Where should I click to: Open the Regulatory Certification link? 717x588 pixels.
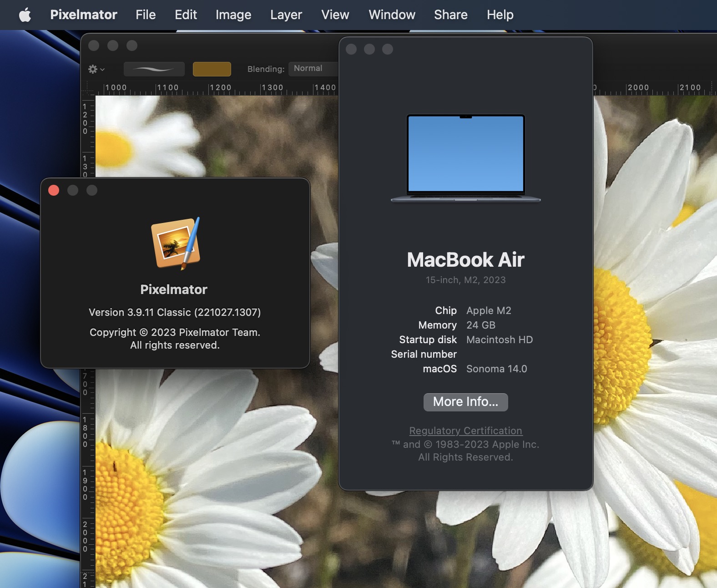click(465, 431)
